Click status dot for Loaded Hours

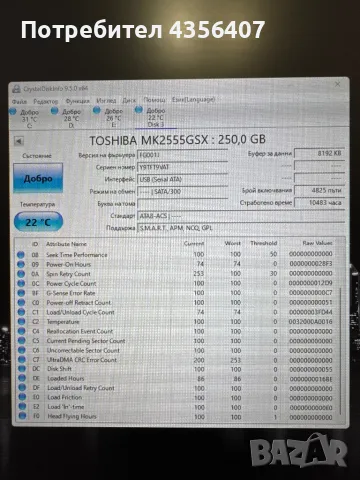pyautogui.click(x=22, y=378)
